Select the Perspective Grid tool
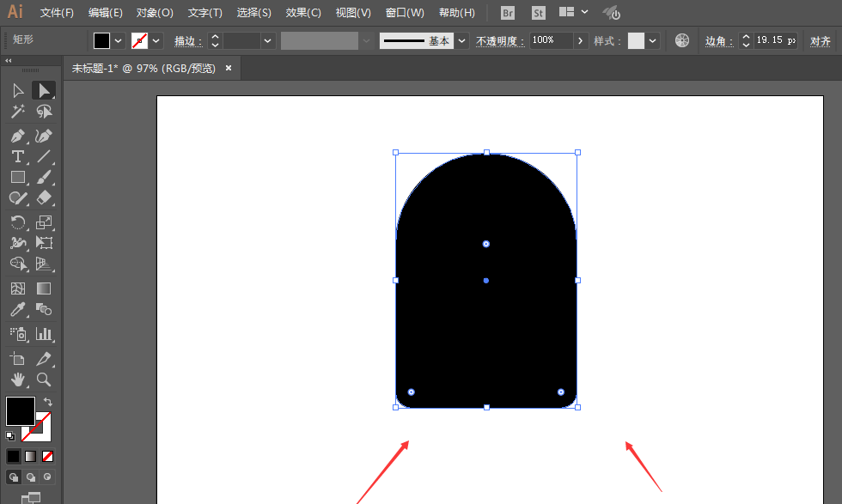 [x=44, y=264]
